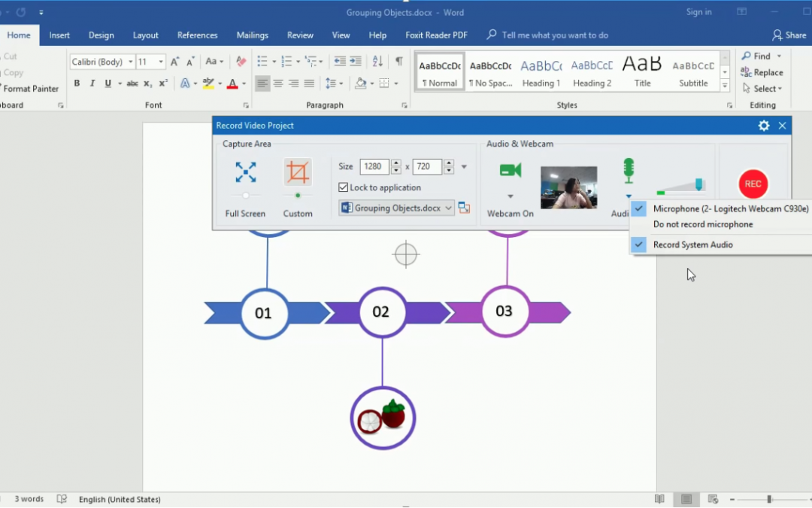
Task: Select Microphone (2- Logitech Webcam C930e)
Action: point(730,208)
